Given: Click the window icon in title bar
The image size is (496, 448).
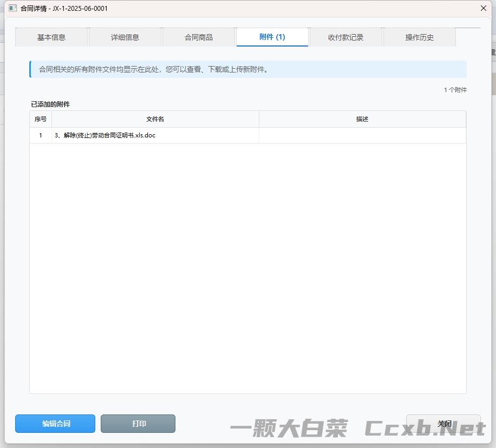Looking at the screenshot, I should click(x=12, y=8).
